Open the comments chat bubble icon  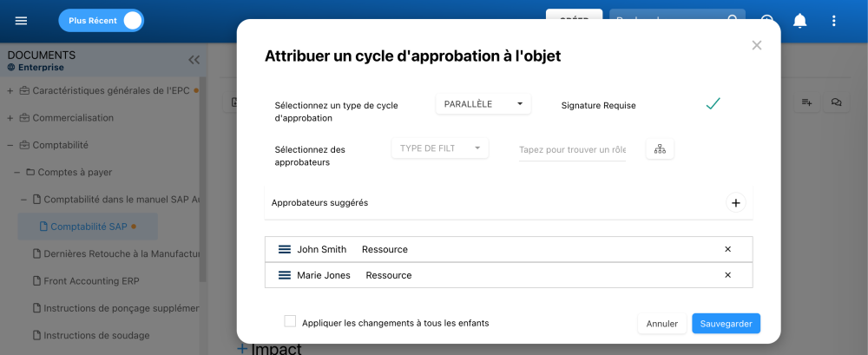tap(836, 102)
